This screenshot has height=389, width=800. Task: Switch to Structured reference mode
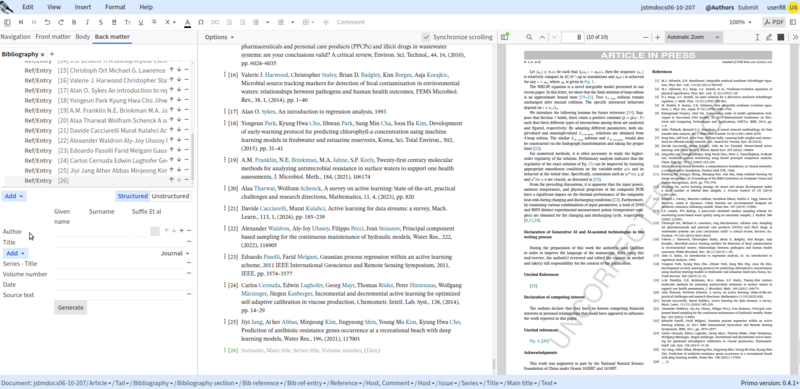click(x=133, y=196)
